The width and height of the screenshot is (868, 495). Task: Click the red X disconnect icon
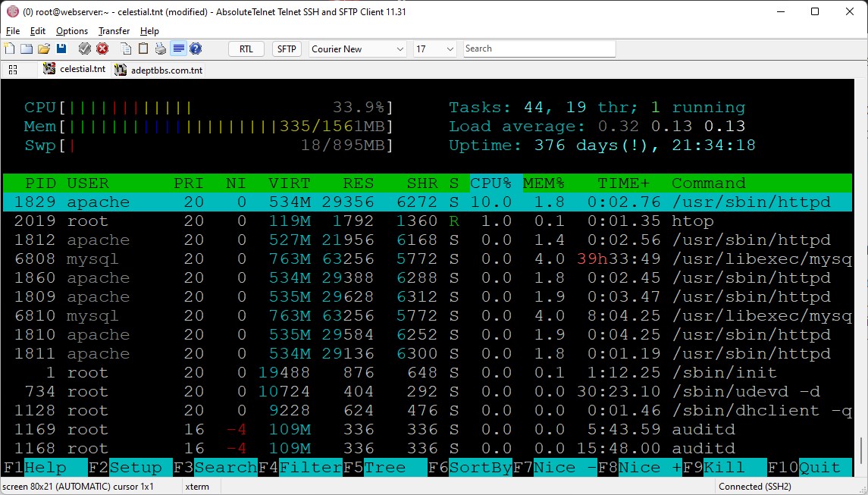(102, 49)
